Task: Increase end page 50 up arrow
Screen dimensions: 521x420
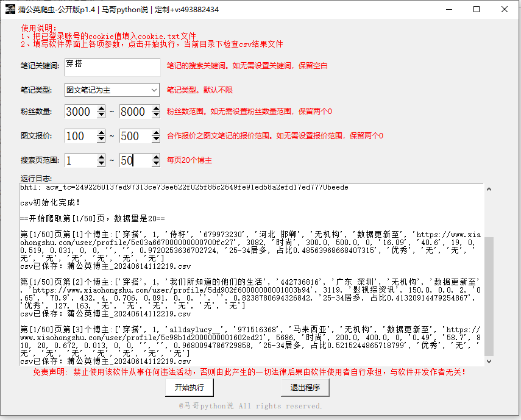Action: (156, 157)
